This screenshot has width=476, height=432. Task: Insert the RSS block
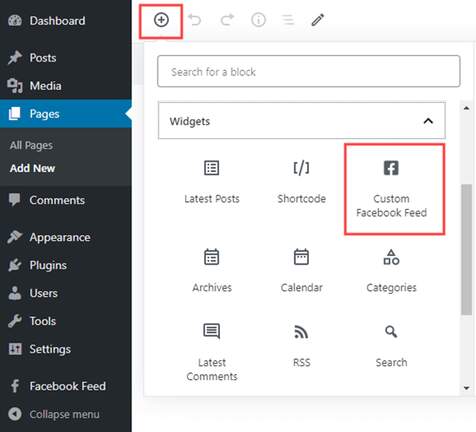pos(302,346)
